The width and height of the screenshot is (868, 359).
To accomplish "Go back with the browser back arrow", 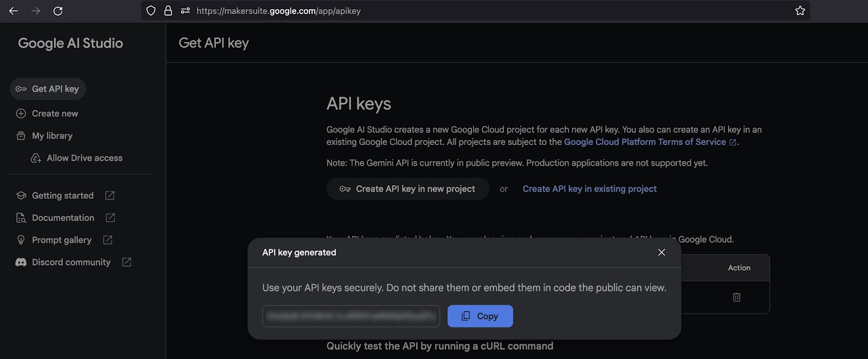I will click(14, 11).
